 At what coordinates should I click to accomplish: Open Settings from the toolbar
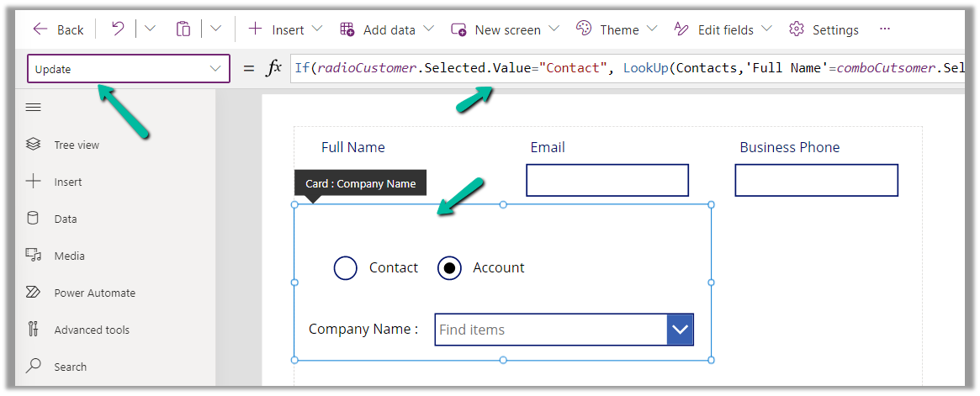(824, 29)
